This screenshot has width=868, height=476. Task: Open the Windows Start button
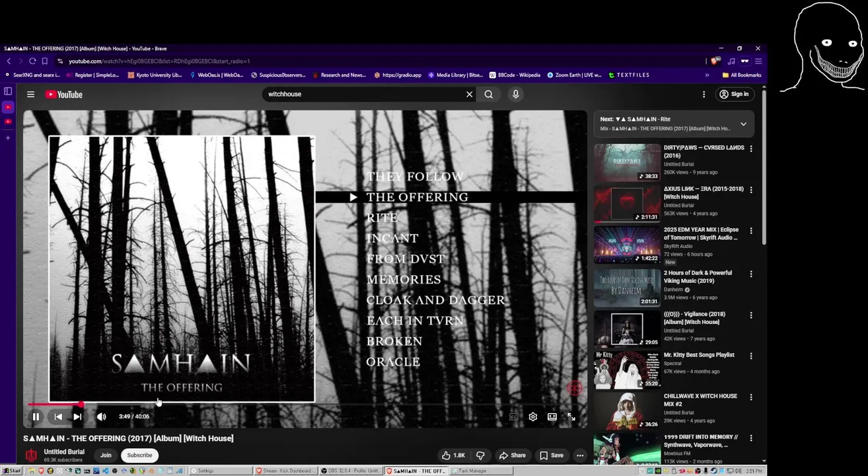coord(12,471)
